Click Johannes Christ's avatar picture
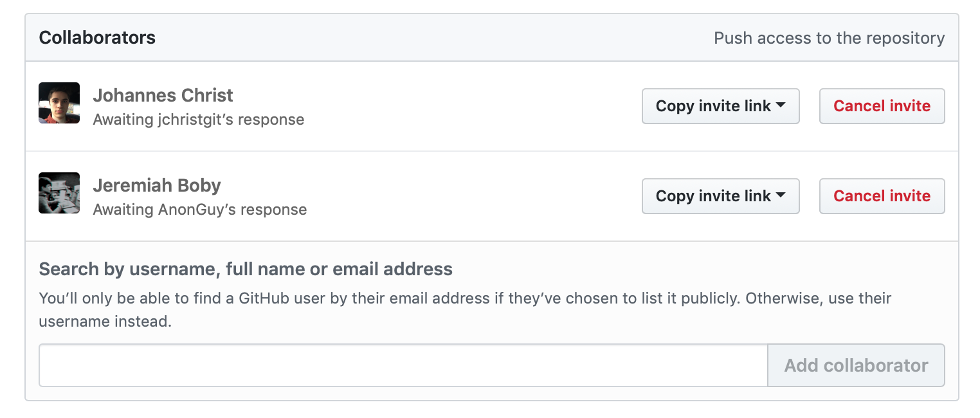The image size is (980, 418). coord(59,103)
